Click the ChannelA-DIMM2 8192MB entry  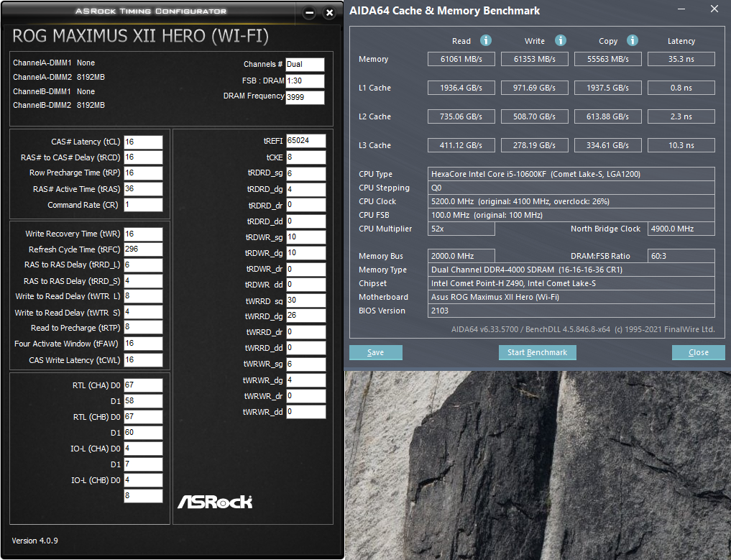pos(59,77)
